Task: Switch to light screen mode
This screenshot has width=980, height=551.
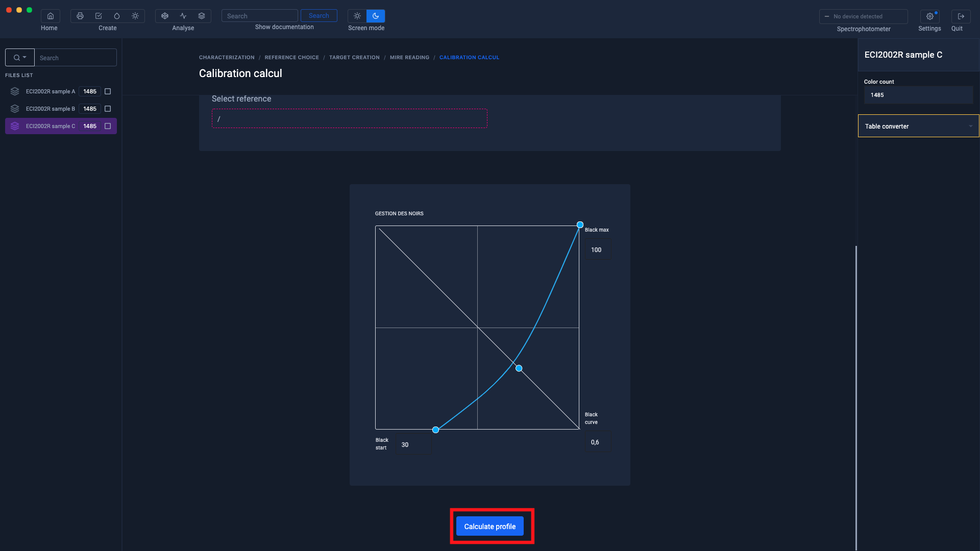Action: point(357,16)
